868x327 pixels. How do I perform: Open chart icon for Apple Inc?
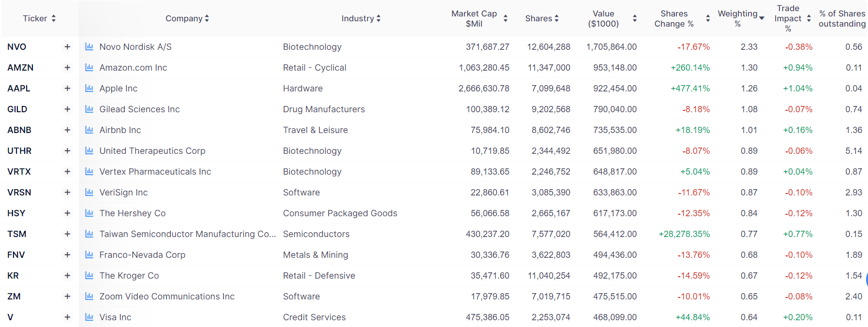89,89
